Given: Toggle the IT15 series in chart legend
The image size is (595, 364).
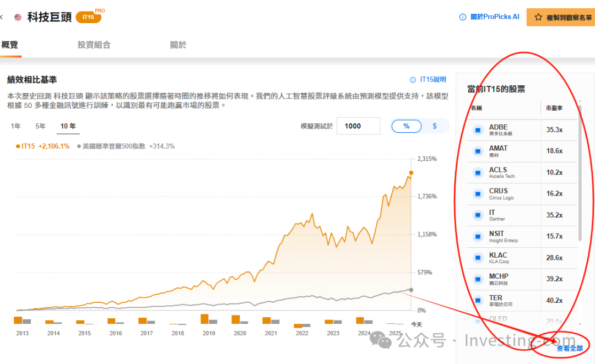Looking at the screenshot, I should (42, 146).
